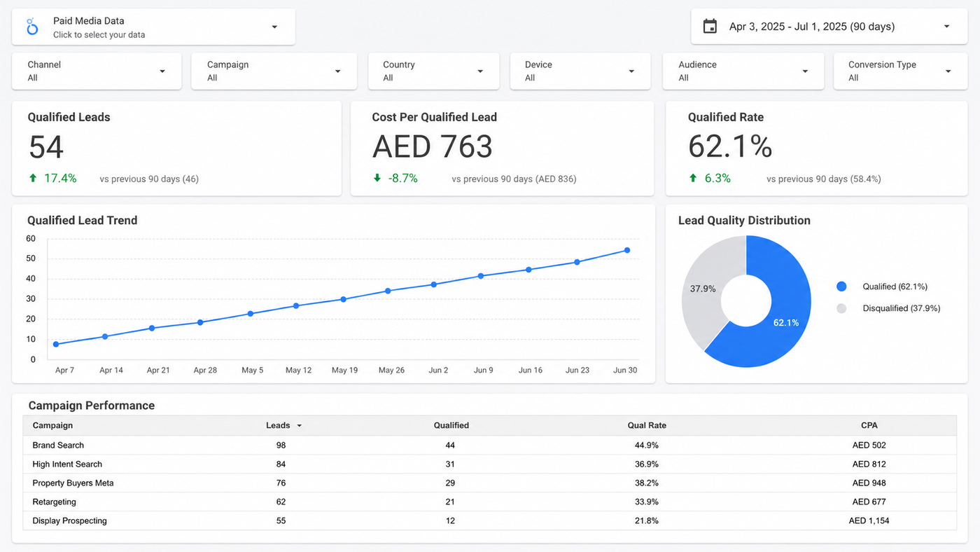The width and height of the screenshot is (980, 552).
Task: Expand the Channel filter dropdown
Action: click(x=97, y=71)
